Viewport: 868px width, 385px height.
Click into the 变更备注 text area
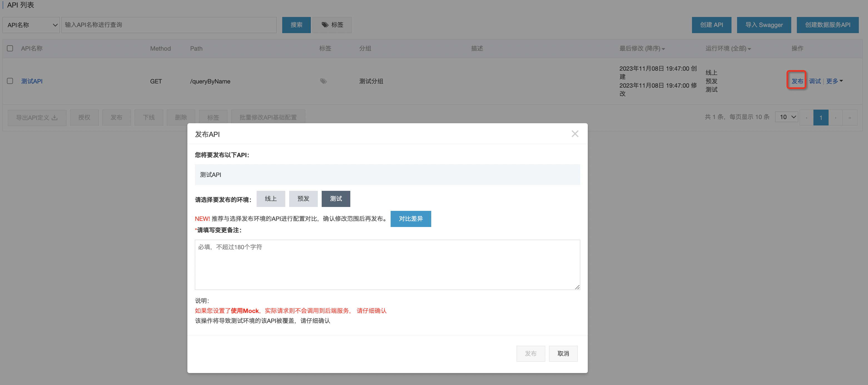pos(387,264)
